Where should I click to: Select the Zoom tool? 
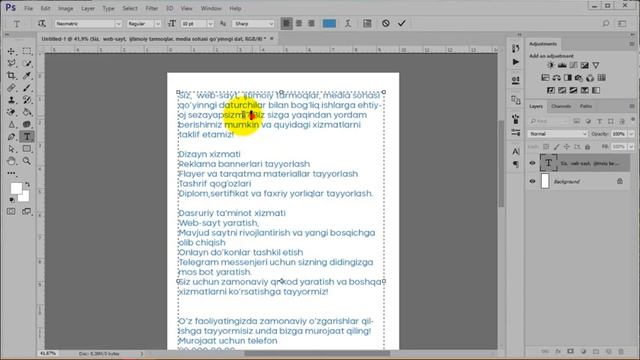click(27, 161)
